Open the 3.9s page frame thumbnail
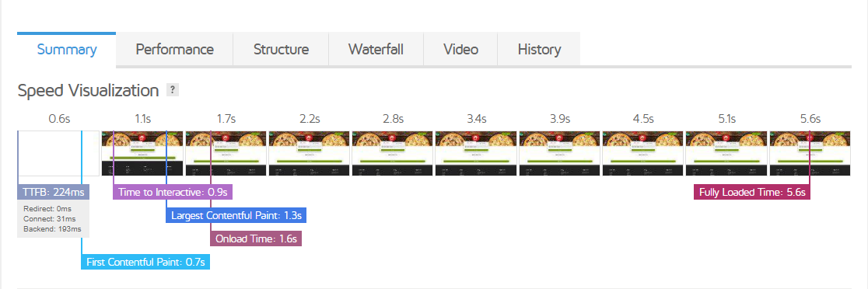The width and height of the screenshot is (868, 289). (x=559, y=153)
